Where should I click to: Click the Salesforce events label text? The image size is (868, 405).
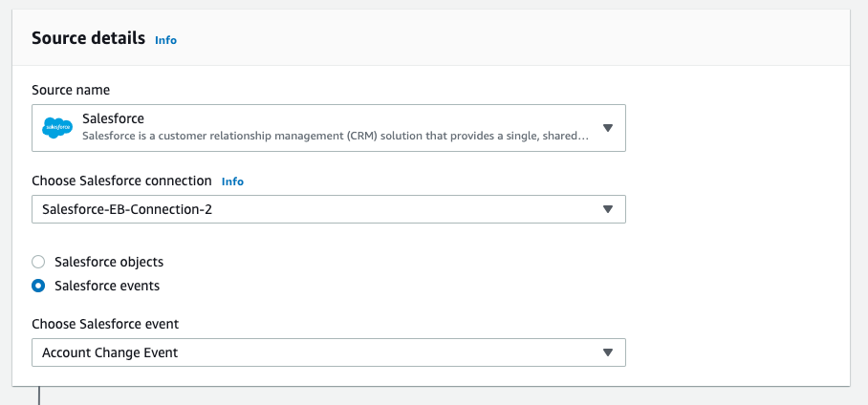pyautogui.click(x=107, y=285)
